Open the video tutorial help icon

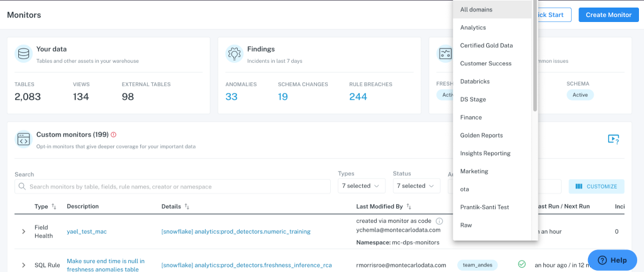(x=613, y=139)
